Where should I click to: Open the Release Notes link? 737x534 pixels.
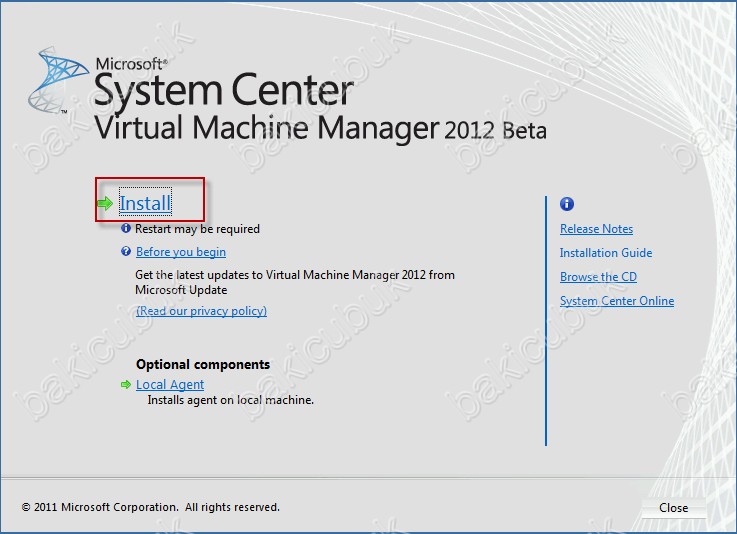click(596, 229)
